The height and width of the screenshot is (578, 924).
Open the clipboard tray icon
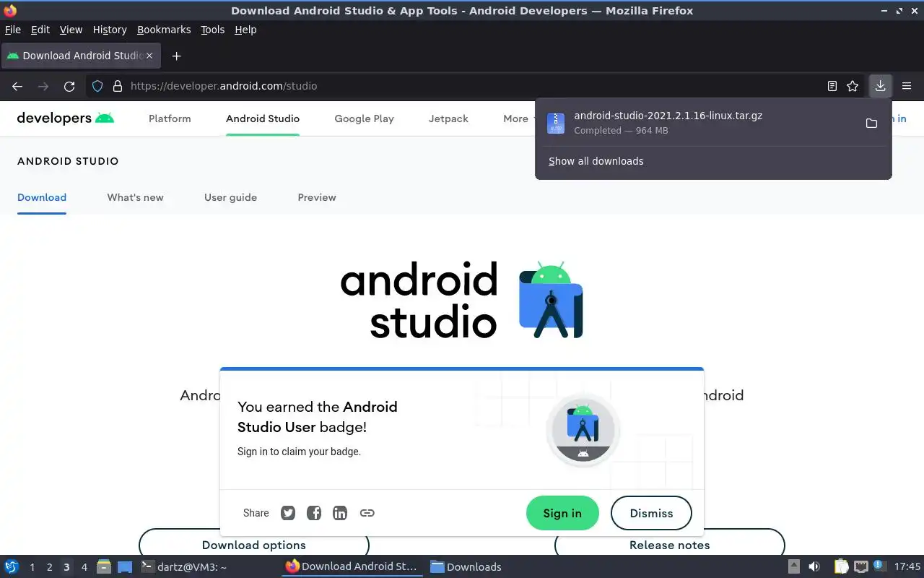pos(841,566)
